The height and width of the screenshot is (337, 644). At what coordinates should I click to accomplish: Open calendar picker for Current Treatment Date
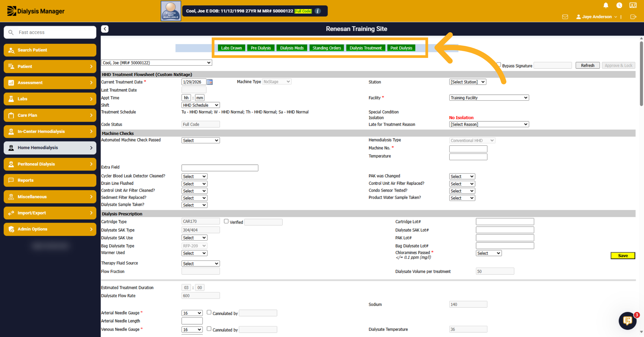pyautogui.click(x=210, y=82)
